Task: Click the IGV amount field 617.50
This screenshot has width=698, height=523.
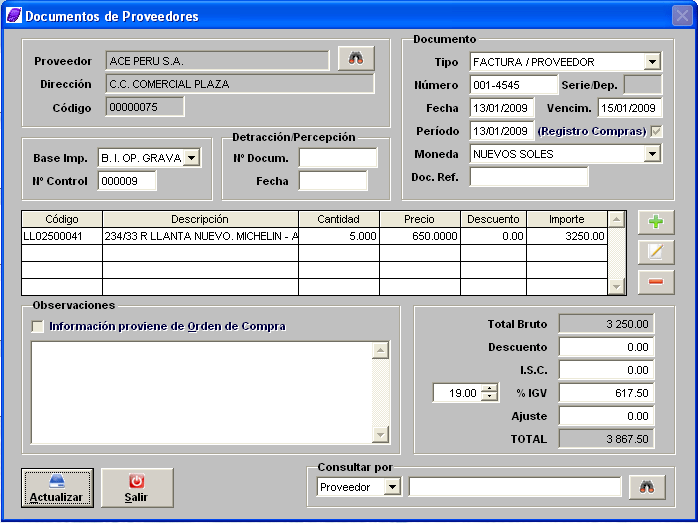Action: point(606,393)
